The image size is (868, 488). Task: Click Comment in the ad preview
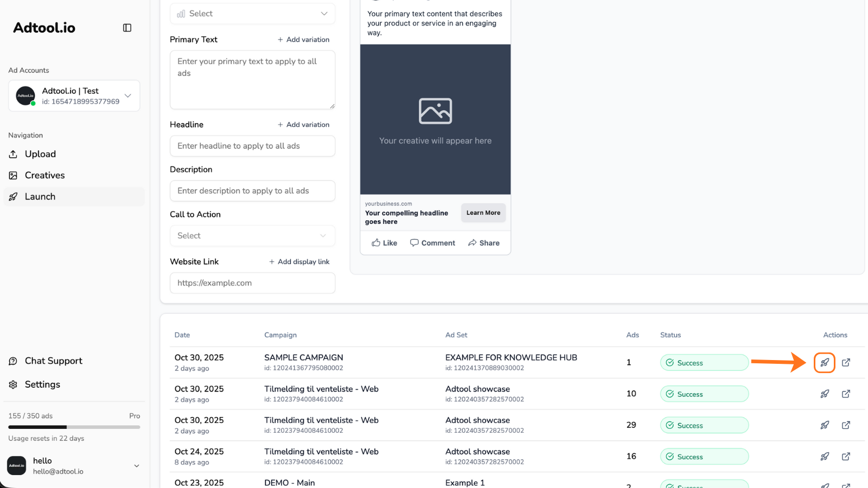pyautogui.click(x=432, y=243)
